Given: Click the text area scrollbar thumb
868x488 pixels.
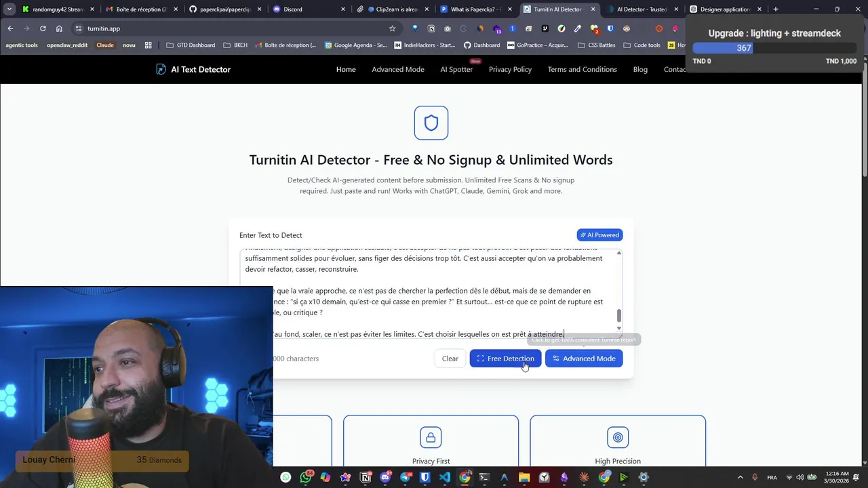Looking at the screenshot, I should [618, 316].
